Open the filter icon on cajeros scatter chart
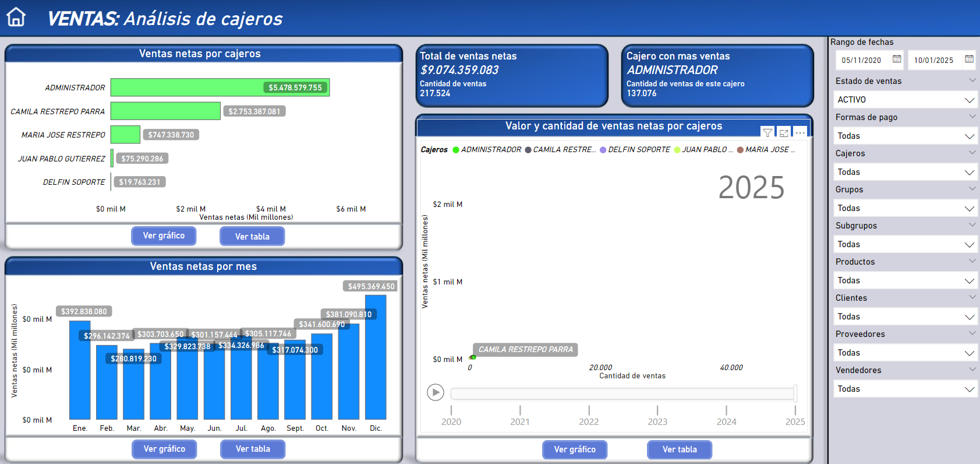This screenshot has width=980, height=464. [x=767, y=133]
